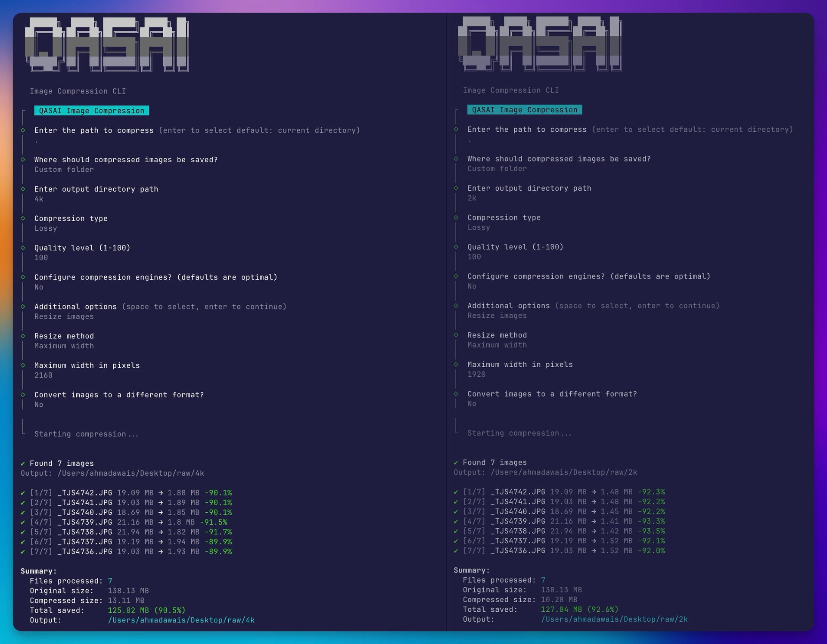Click the '1920' maximum width value

(x=476, y=375)
